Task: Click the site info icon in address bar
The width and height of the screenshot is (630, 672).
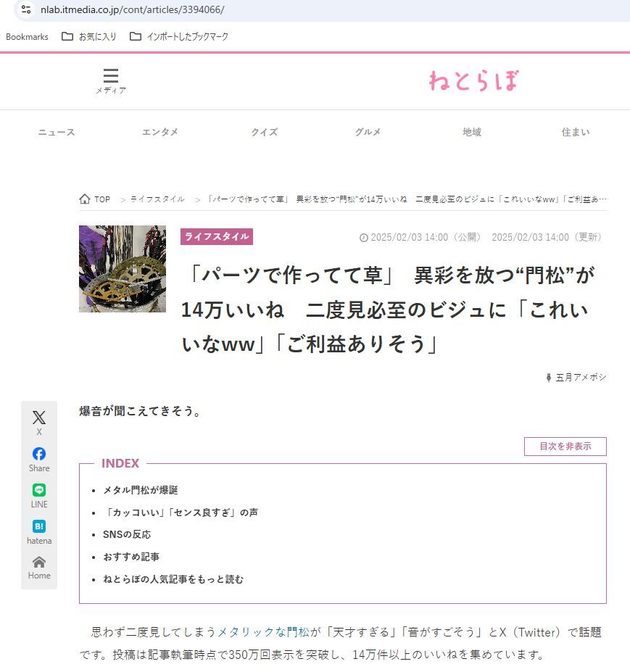Action: [x=25, y=9]
